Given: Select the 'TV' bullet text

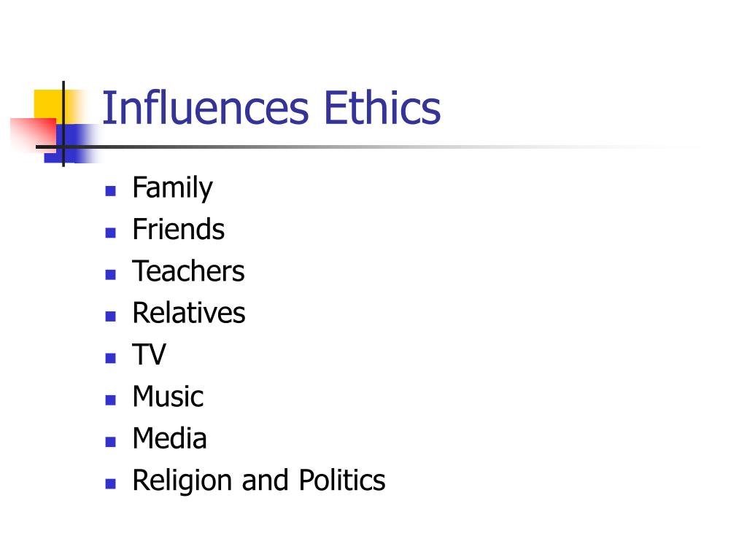Looking at the screenshot, I should pyautogui.click(x=149, y=355).
